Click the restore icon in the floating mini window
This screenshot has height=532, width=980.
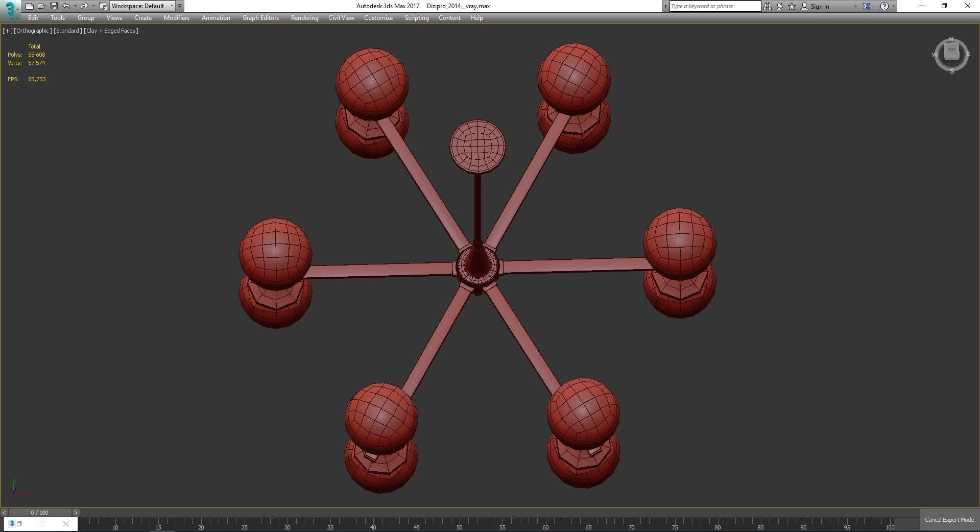(x=19, y=524)
